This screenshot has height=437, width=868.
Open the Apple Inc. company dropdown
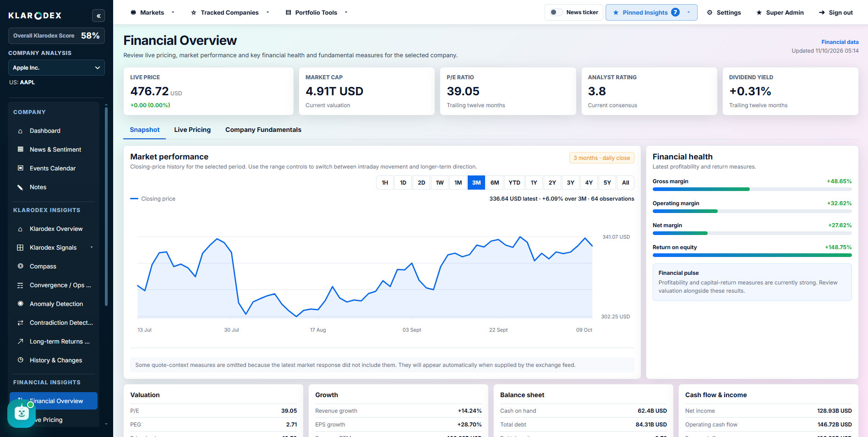pos(56,68)
